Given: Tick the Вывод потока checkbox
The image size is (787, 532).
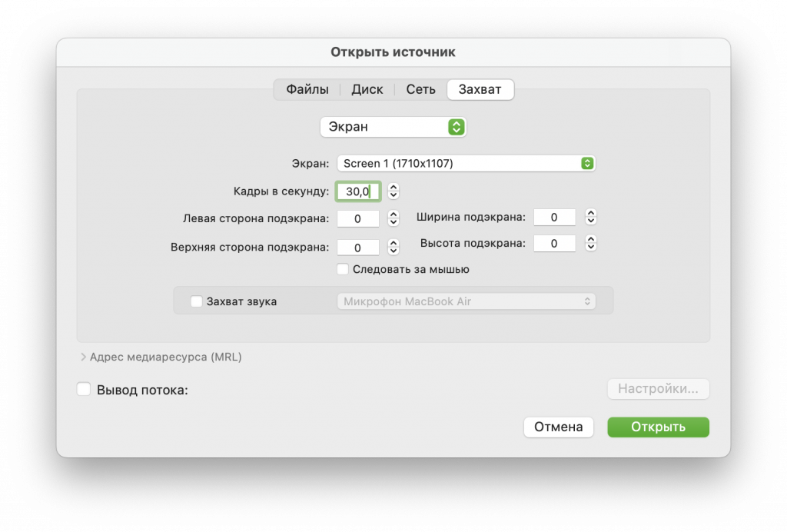Looking at the screenshot, I should [84, 390].
